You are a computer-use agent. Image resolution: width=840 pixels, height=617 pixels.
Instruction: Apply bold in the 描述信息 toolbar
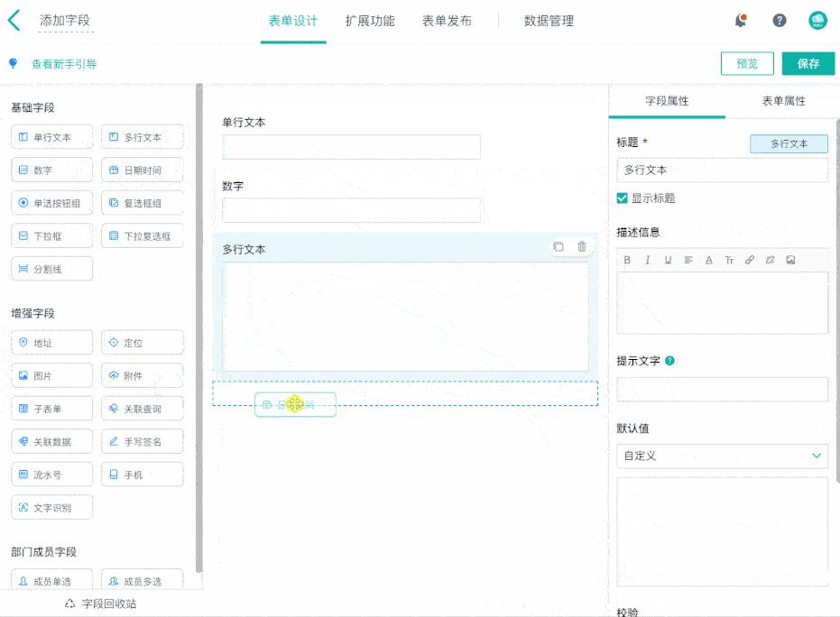pyautogui.click(x=628, y=260)
